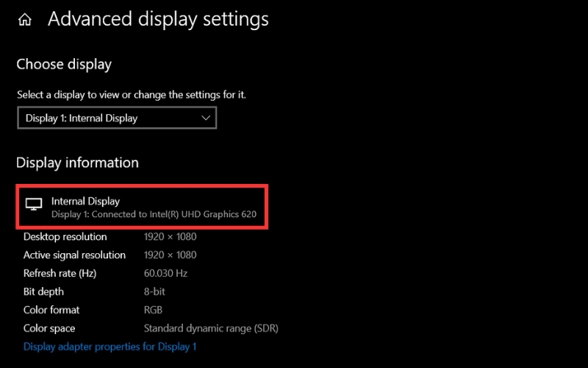Click the Color space label
The image size is (588, 368).
[x=49, y=329]
